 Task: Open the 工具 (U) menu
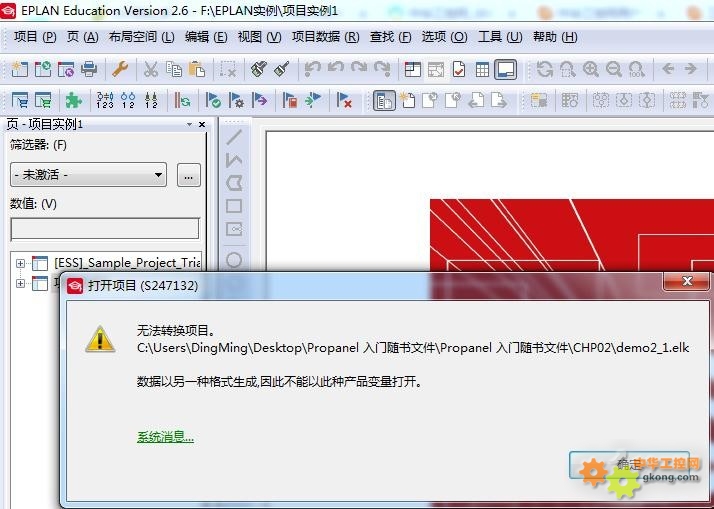(x=499, y=37)
